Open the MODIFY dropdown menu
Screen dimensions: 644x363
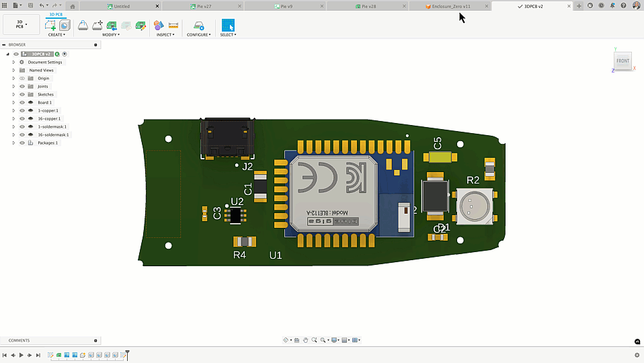click(x=111, y=35)
